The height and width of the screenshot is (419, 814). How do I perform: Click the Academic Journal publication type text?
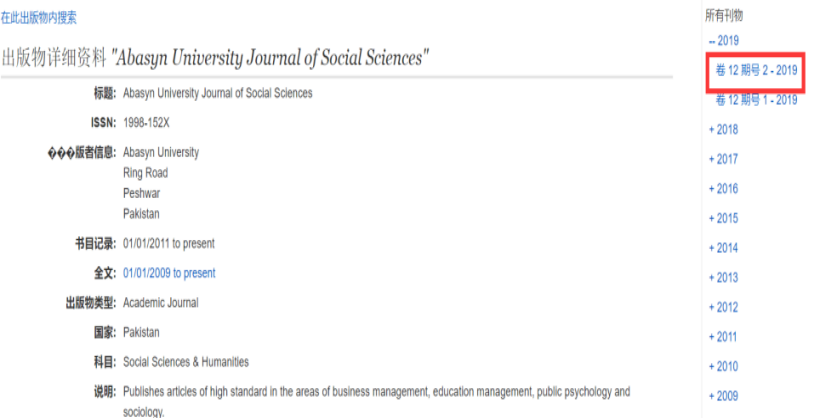pos(160,303)
